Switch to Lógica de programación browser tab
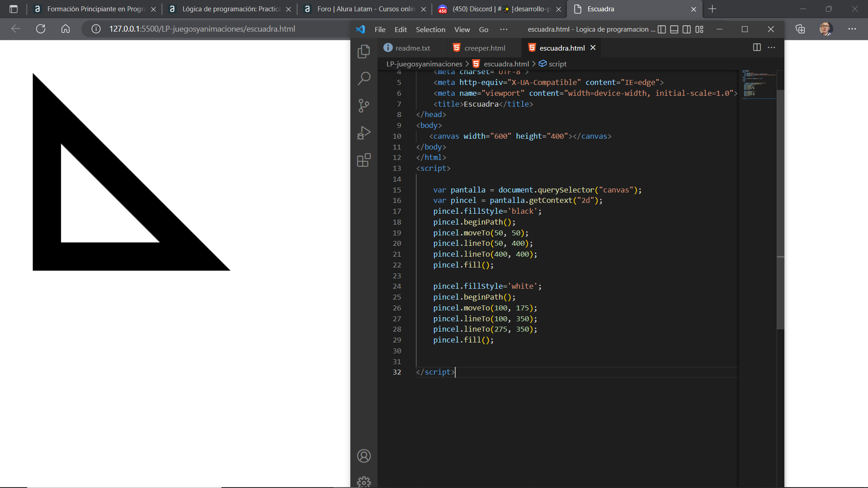 pyautogui.click(x=231, y=9)
